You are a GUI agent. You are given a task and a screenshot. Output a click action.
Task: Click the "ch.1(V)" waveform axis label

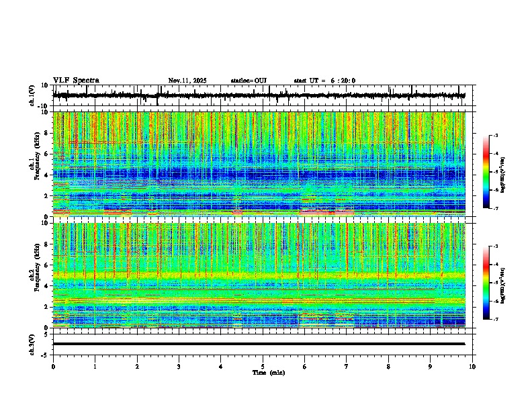32,95
